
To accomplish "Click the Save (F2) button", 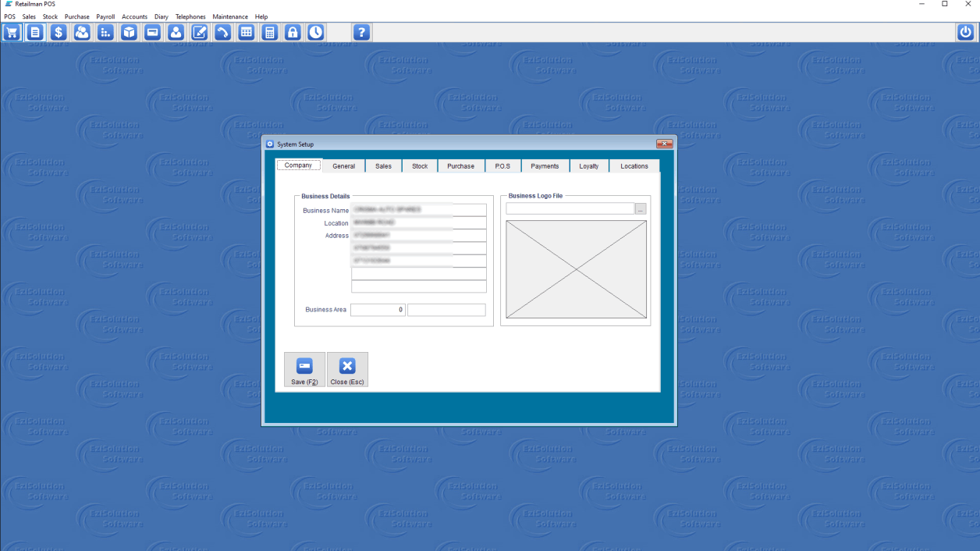I will pyautogui.click(x=304, y=370).
